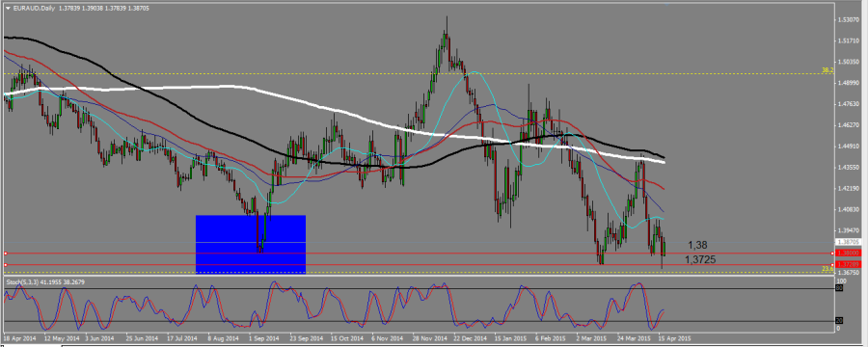Click the 1.43550 price axis label
Screen dimensions: 868x347
(848, 167)
